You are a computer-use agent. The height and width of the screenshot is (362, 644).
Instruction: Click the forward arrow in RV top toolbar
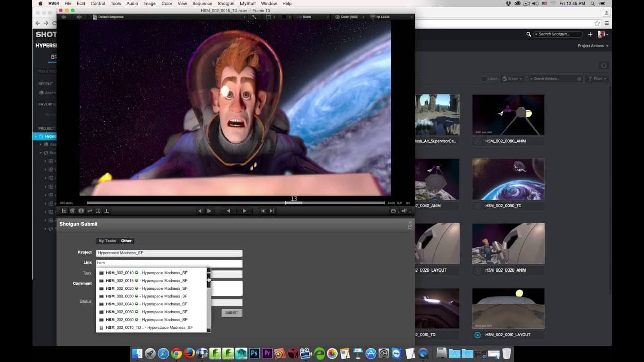[79, 17]
